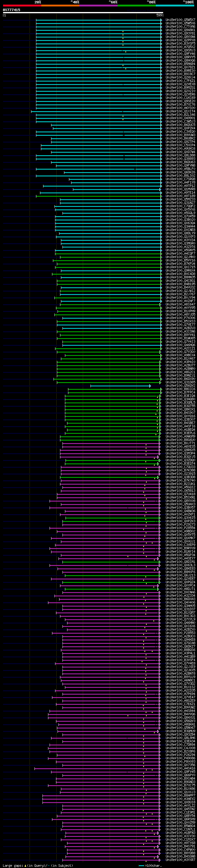Click hit label UniRef100_Q2VER6
The image size is (197, 868).
pyautogui.click(x=180, y=94)
